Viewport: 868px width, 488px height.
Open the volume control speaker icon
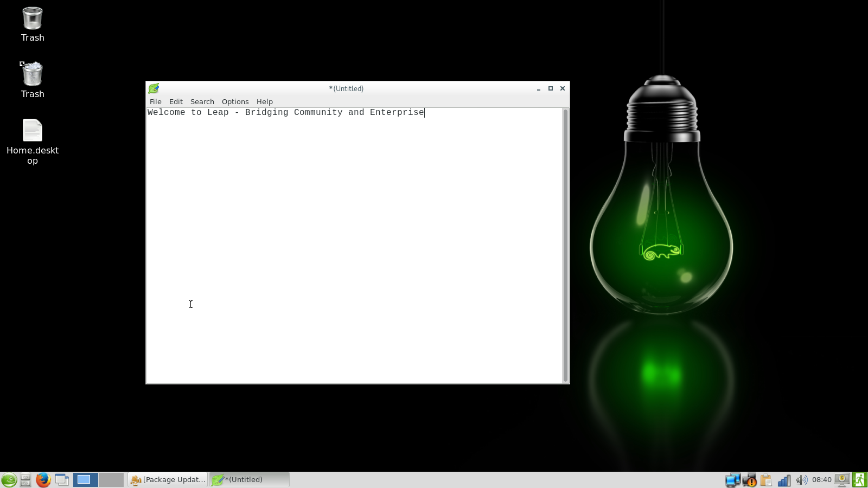click(x=801, y=480)
